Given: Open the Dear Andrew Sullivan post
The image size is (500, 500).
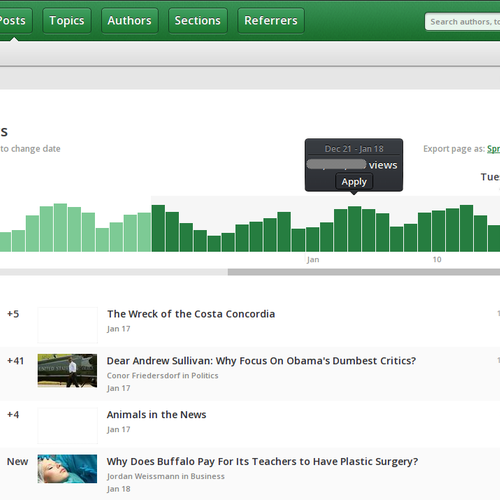Looking at the screenshot, I should click(x=261, y=361).
